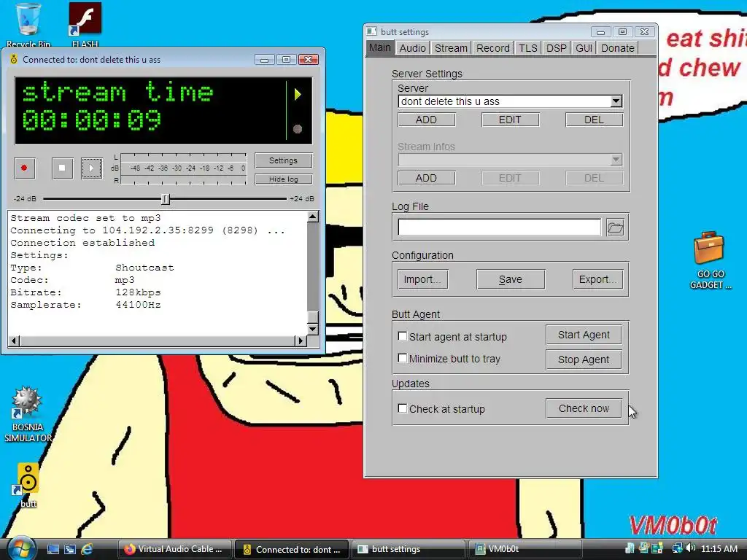Open the GUI tab
Screen dimensions: 747x560
point(584,48)
